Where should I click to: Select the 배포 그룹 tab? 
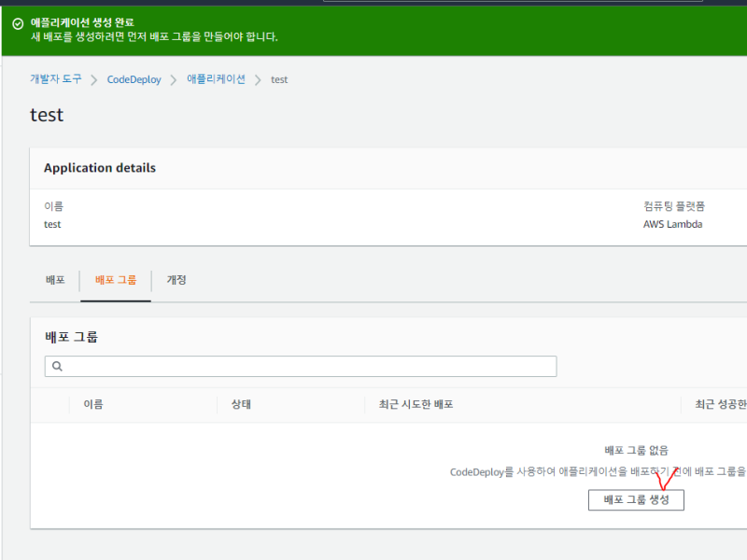pos(116,280)
